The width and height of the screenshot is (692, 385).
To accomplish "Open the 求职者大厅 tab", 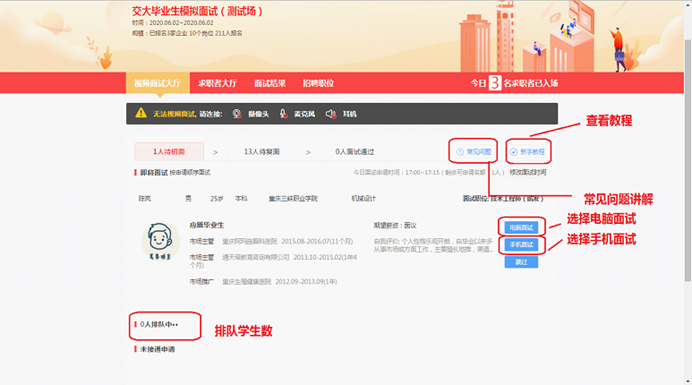I will click(217, 83).
